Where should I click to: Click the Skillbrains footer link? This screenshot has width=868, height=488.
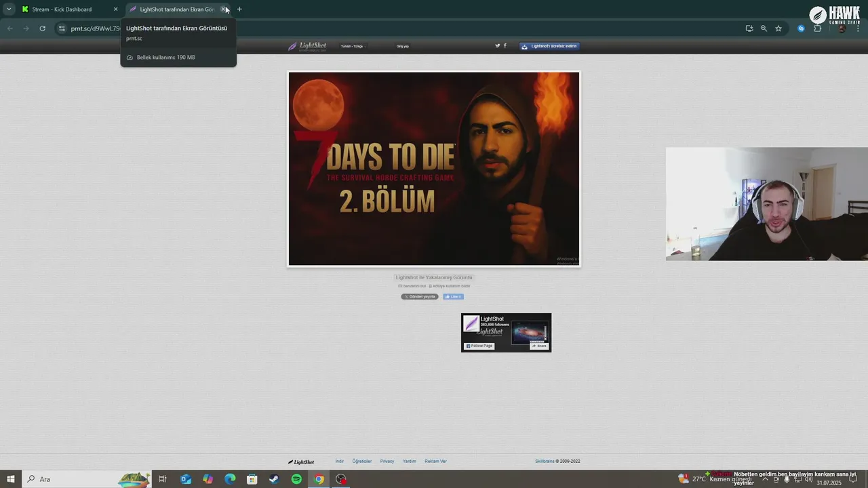click(x=545, y=462)
